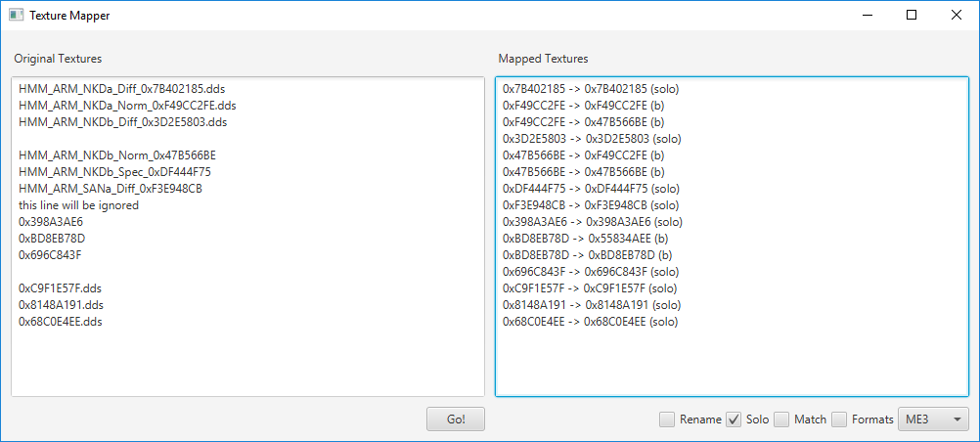Uncheck the Solo checkbox
Screen dimensions: 980x442
point(734,420)
